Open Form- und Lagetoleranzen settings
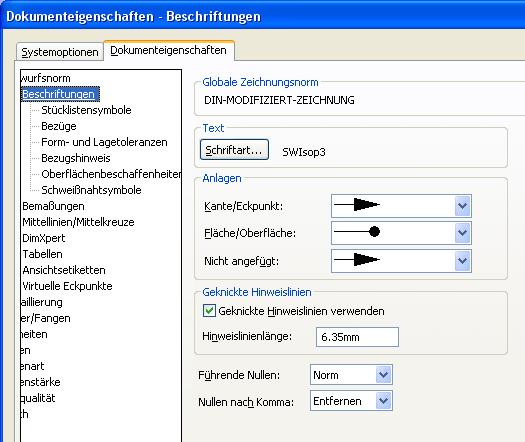 point(104,142)
